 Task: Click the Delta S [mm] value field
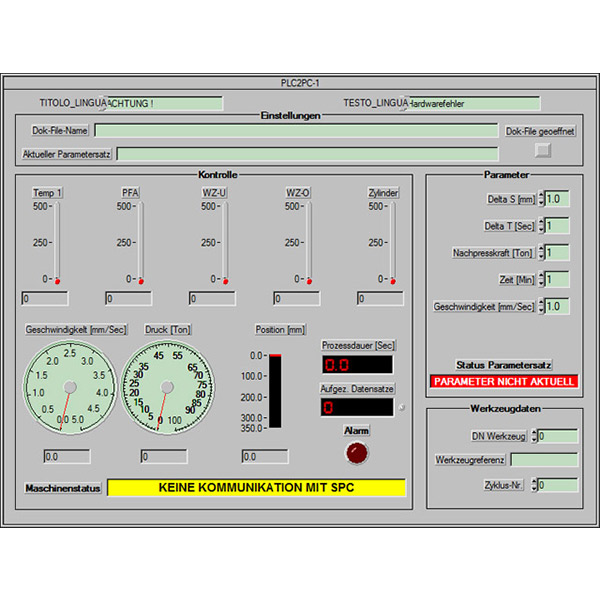click(557, 199)
